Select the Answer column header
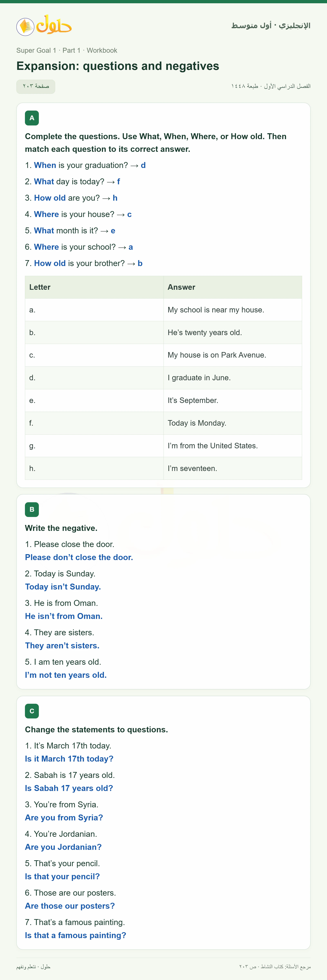 click(x=233, y=287)
